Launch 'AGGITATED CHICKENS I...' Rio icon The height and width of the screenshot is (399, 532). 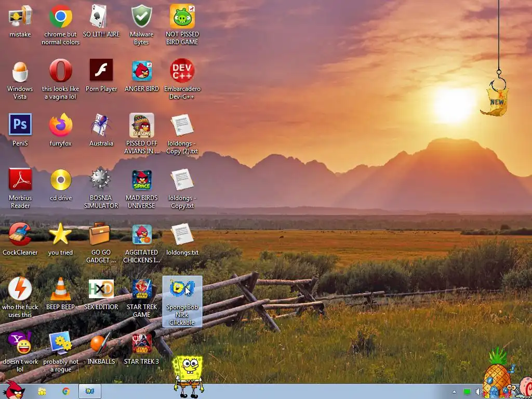pos(142,234)
